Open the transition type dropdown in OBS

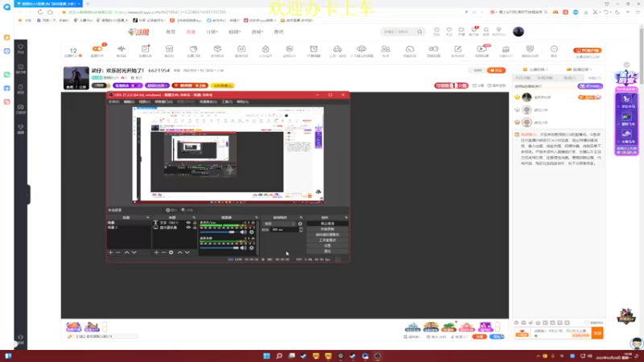click(279, 224)
